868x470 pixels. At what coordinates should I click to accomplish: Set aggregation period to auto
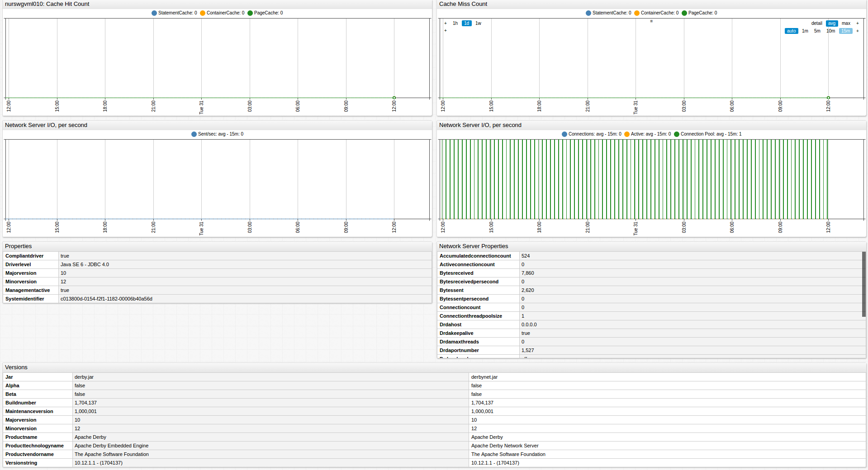point(791,31)
